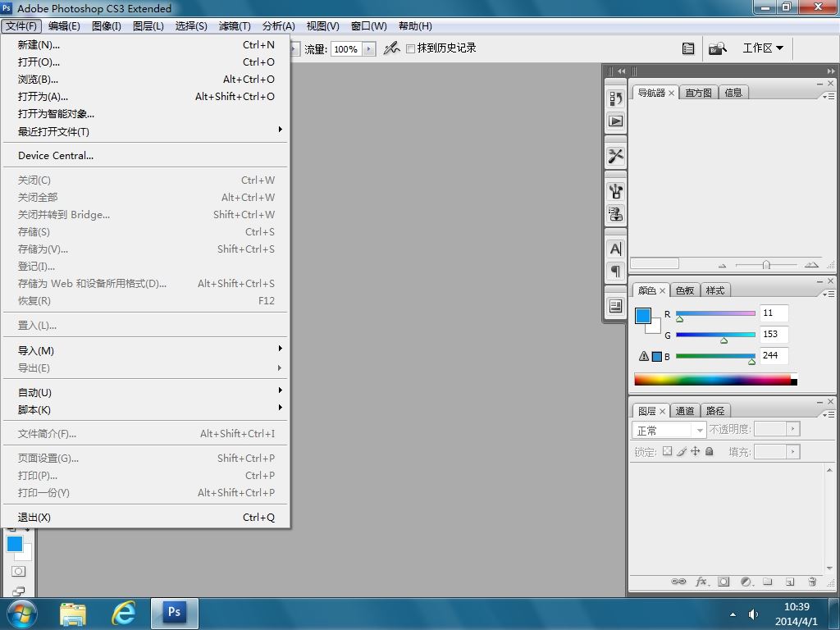The width and height of the screenshot is (840, 630).
Task: Switch to the 样式 tab
Action: pyautogui.click(x=714, y=290)
